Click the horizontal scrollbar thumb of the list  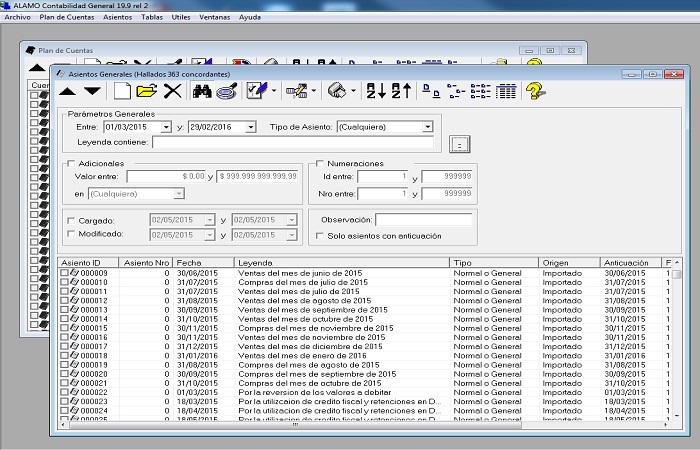295,425
